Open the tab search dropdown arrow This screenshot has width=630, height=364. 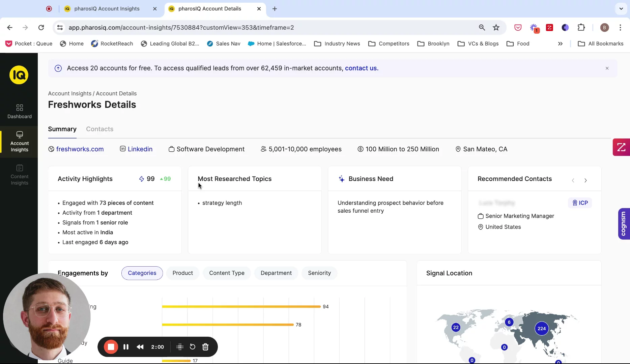[621, 9]
